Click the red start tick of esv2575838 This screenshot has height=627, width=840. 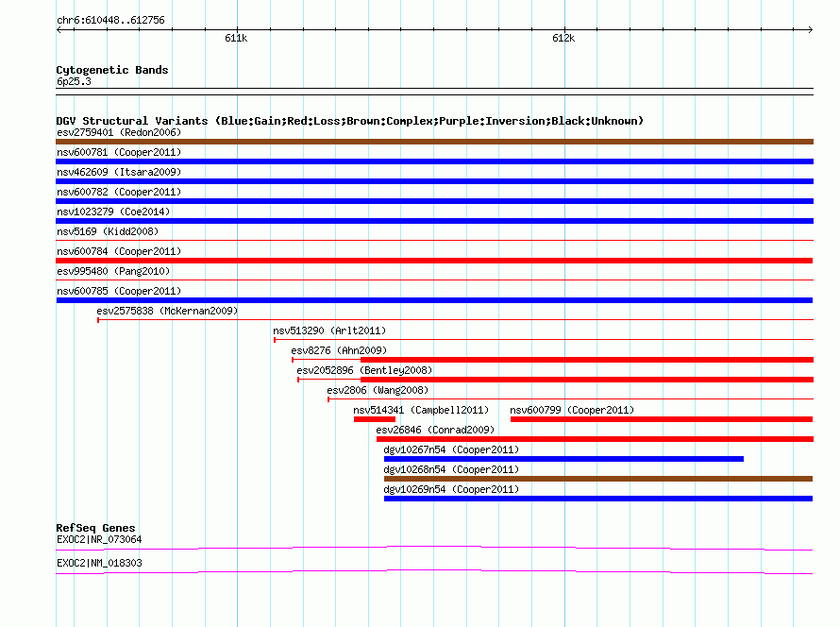pyautogui.click(x=98, y=320)
